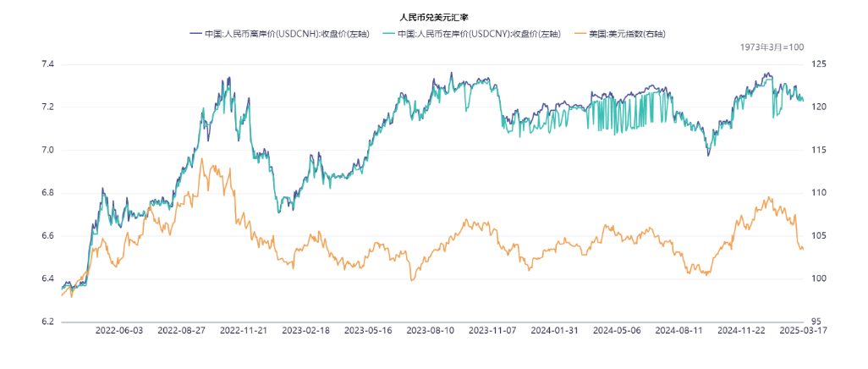Select the 2022-06-03 date axis label

coord(119,330)
